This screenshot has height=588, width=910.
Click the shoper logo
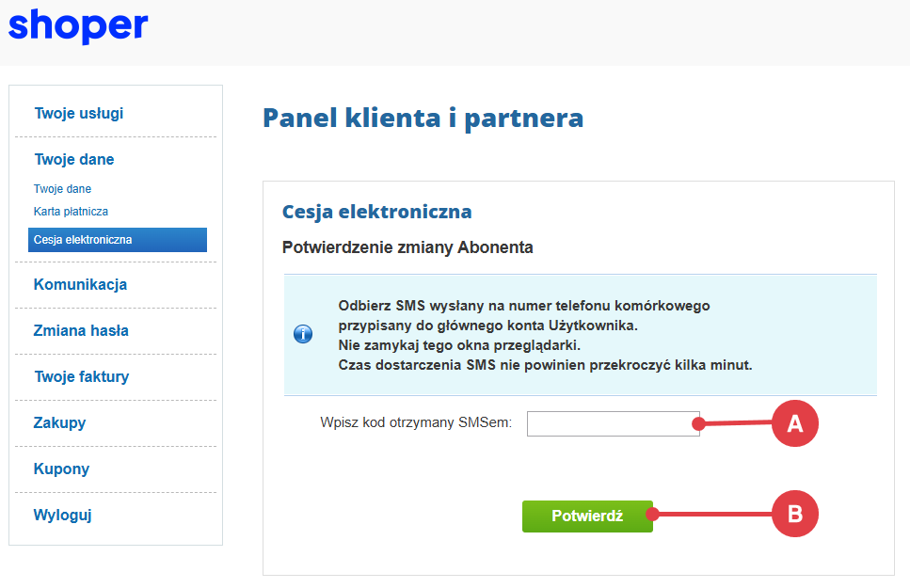[x=78, y=25]
